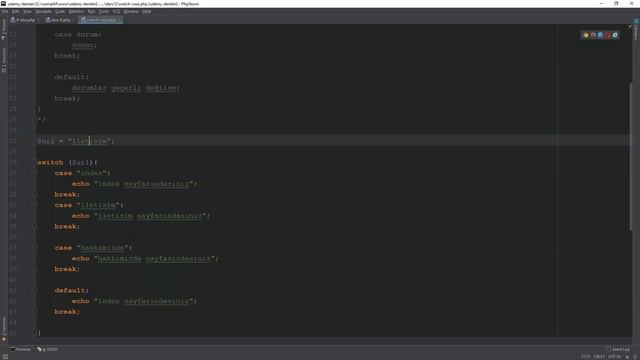Viewport: 640px width, 360px height.
Task: Open the Window menu
Action: [x=131, y=12]
